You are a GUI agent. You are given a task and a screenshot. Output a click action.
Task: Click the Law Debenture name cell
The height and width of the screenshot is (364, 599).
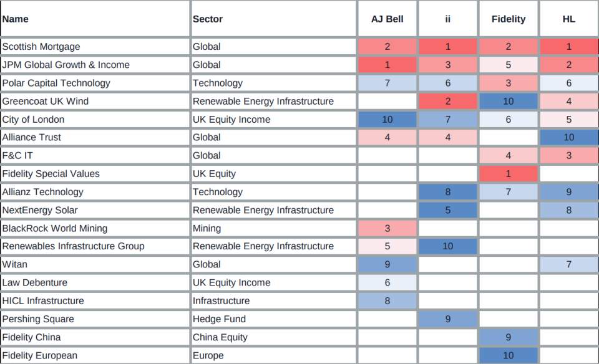coord(35,283)
